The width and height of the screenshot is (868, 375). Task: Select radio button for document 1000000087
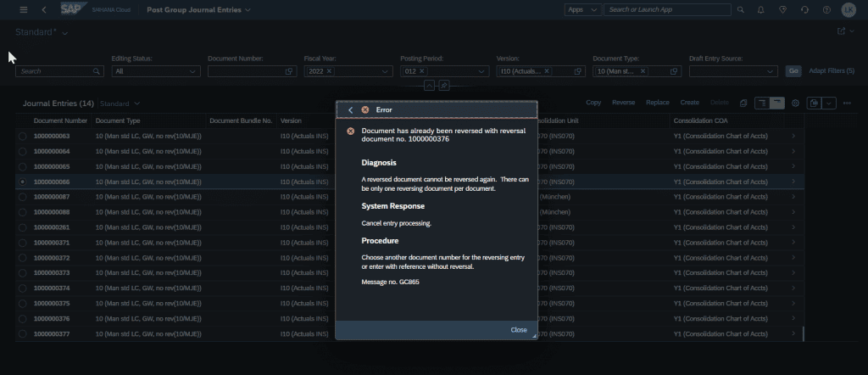23,197
